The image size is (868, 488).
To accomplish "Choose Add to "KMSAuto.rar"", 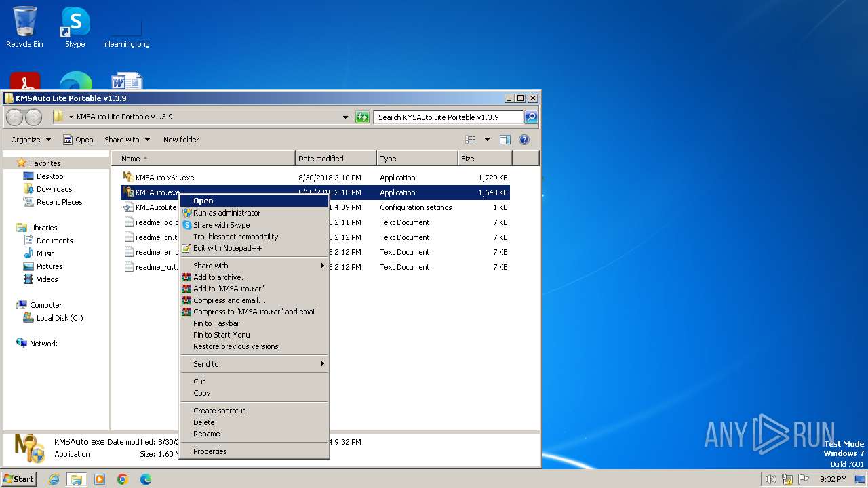I will [254, 289].
